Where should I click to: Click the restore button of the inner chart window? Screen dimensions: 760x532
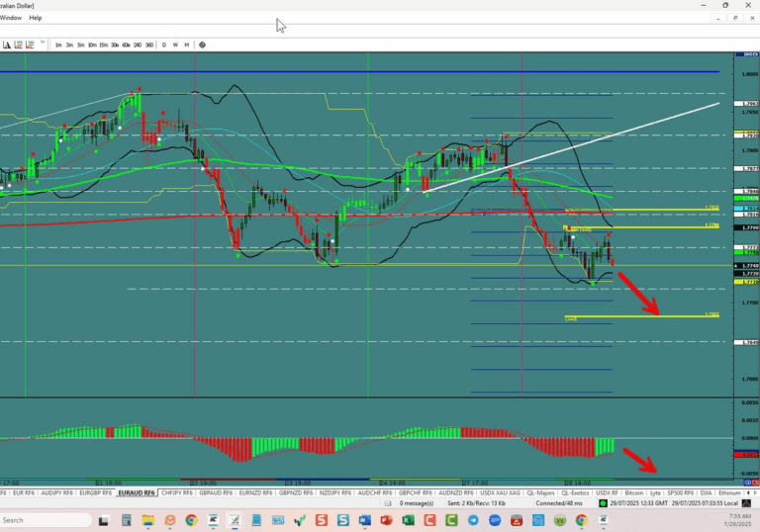(735, 18)
